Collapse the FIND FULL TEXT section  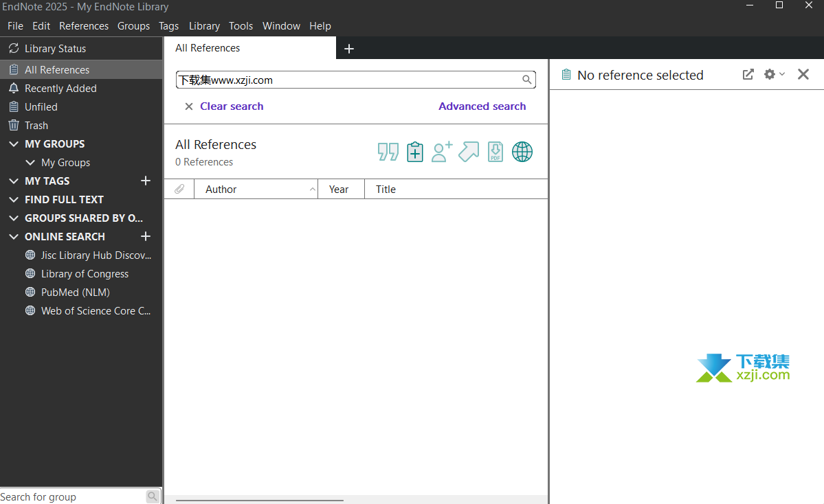click(14, 200)
